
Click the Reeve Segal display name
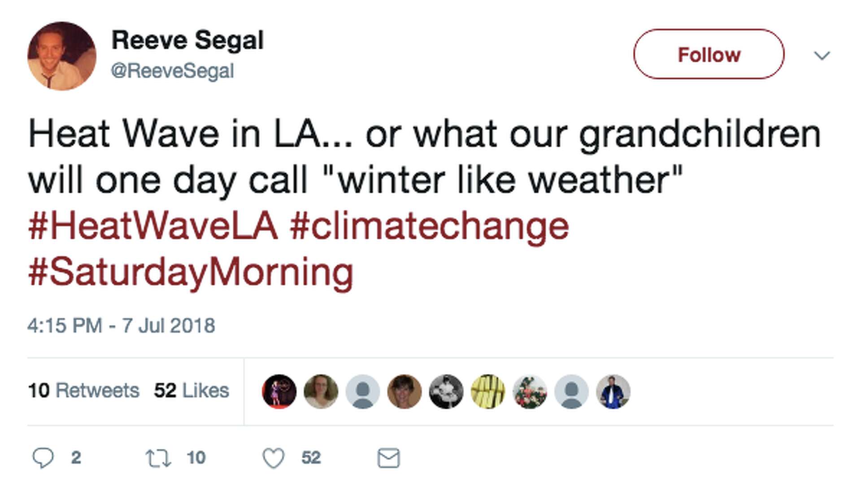[187, 40]
